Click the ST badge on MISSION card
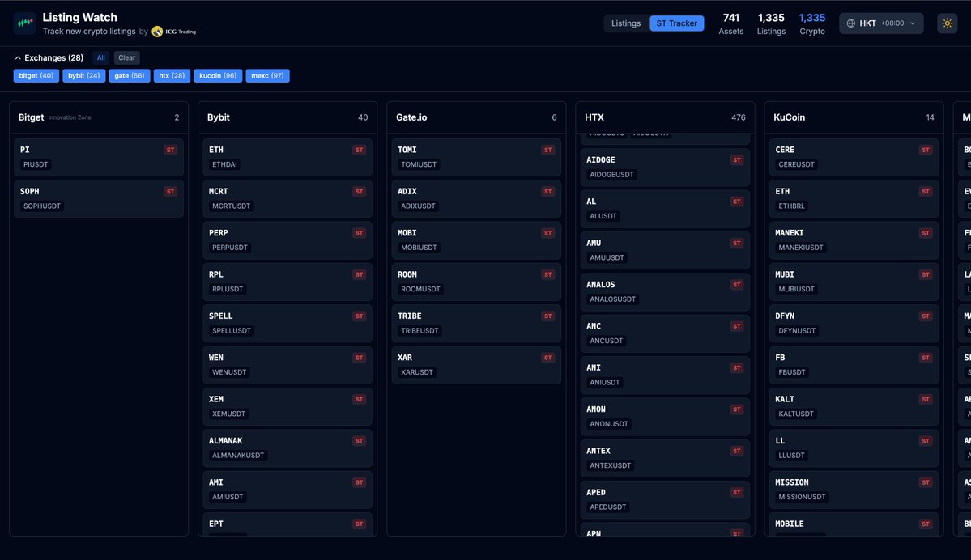This screenshot has height=560, width=971. (926, 482)
